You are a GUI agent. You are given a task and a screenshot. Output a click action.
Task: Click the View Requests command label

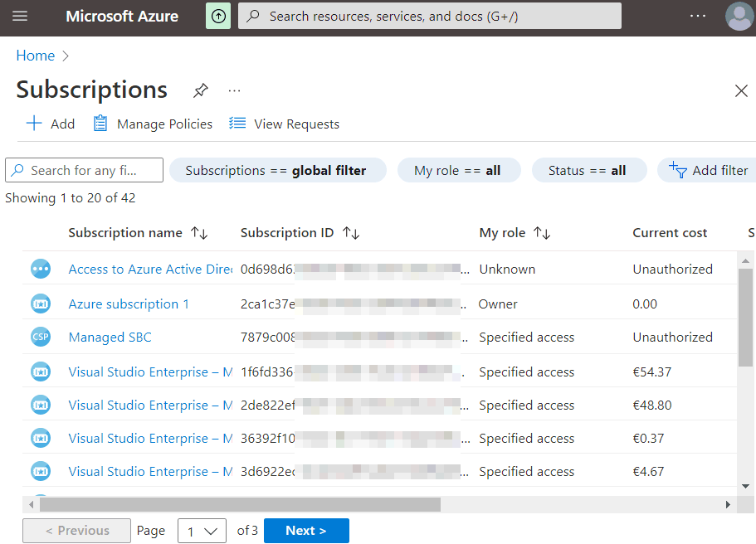tap(296, 124)
